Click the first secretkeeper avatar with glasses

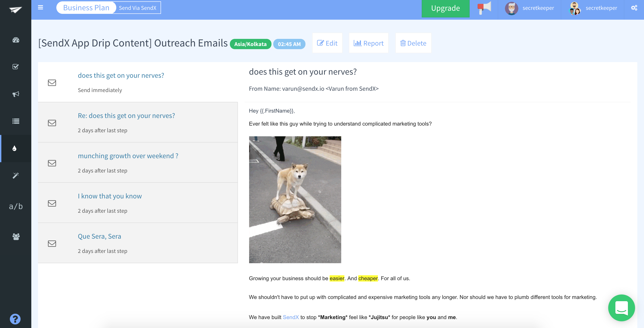coord(511,8)
